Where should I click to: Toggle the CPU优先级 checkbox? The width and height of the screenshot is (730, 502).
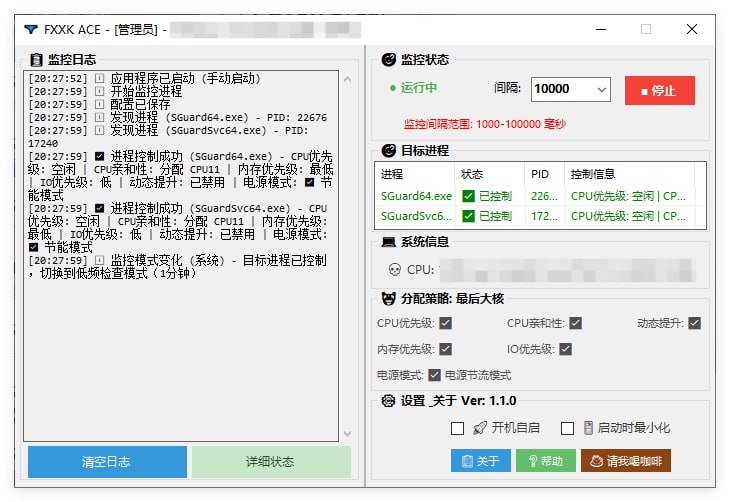446,323
